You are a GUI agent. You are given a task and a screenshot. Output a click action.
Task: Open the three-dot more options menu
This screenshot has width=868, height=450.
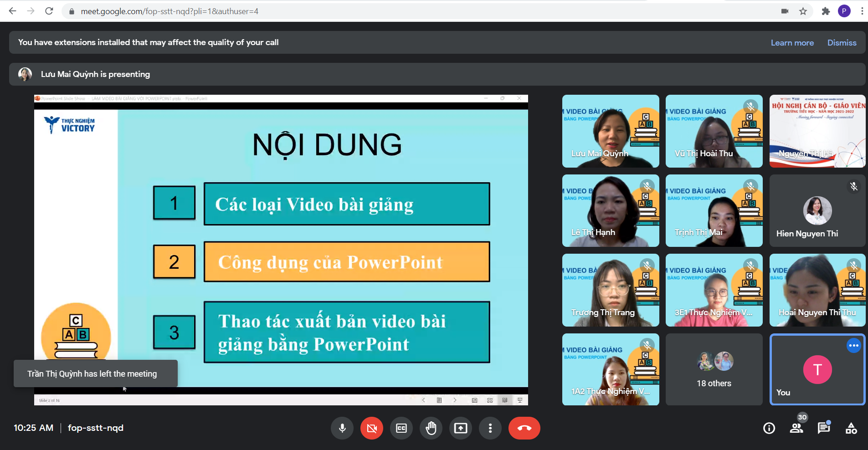click(490, 428)
